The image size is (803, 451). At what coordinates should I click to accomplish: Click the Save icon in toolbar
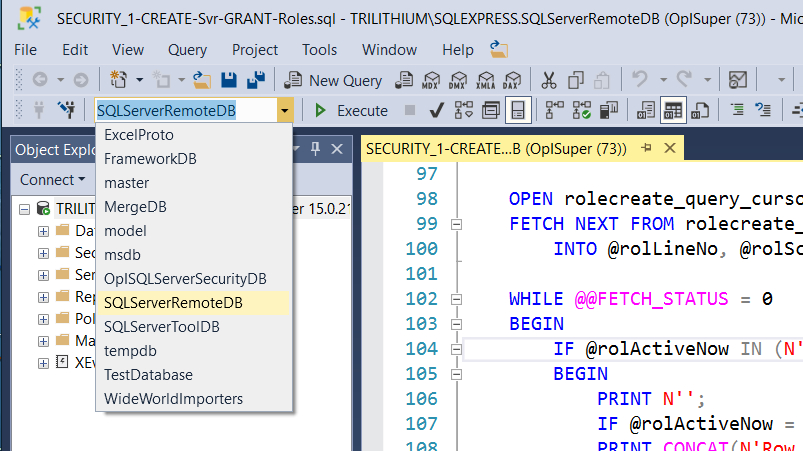click(229, 80)
